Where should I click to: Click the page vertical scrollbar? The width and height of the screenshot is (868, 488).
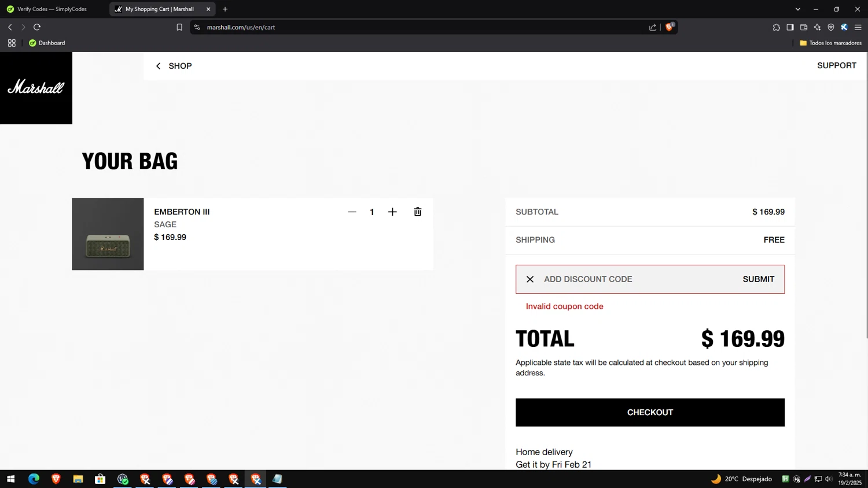pos(866,197)
